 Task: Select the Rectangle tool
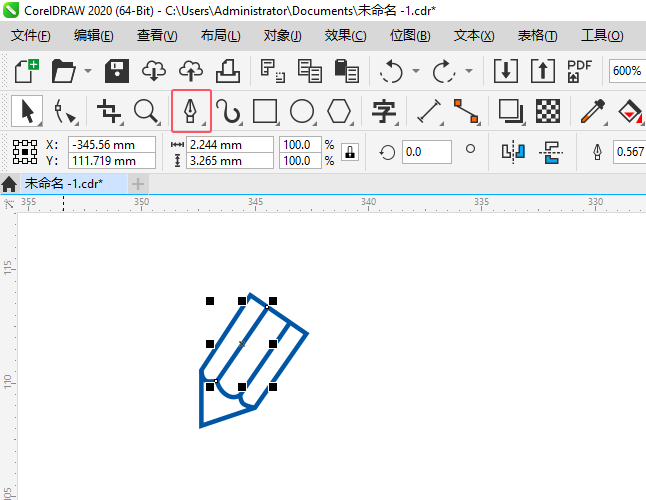click(x=265, y=111)
